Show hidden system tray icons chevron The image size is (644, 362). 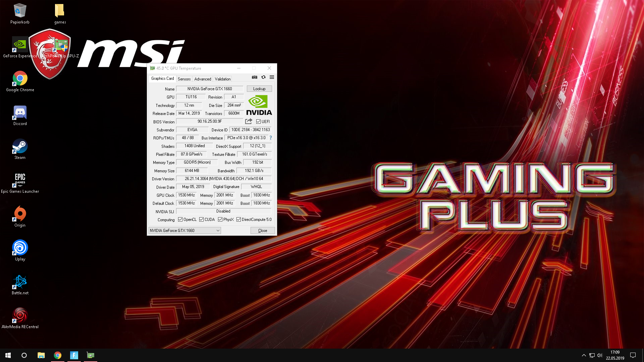(584, 355)
